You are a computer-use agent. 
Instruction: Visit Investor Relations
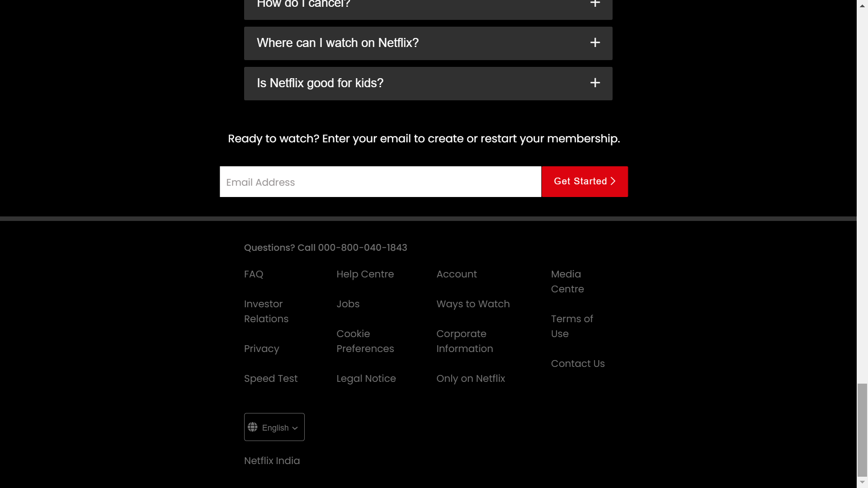point(266,311)
